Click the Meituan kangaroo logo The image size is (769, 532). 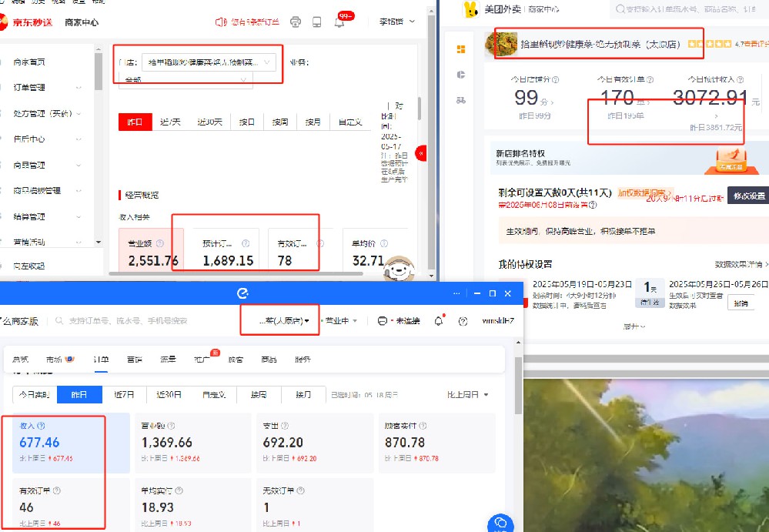click(x=470, y=9)
